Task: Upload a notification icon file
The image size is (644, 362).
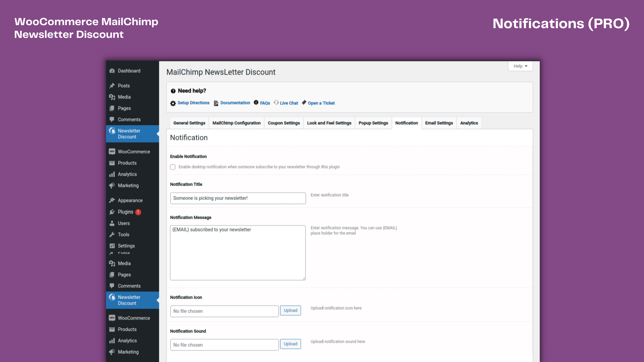Action: click(x=290, y=310)
